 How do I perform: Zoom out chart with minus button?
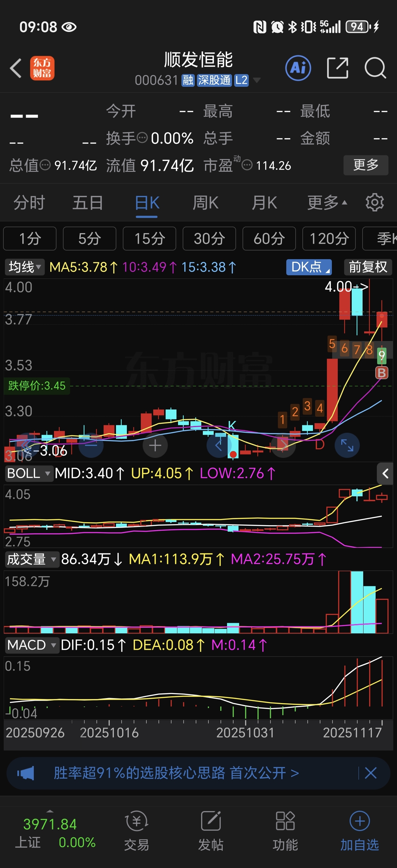pyautogui.click(x=91, y=445)
